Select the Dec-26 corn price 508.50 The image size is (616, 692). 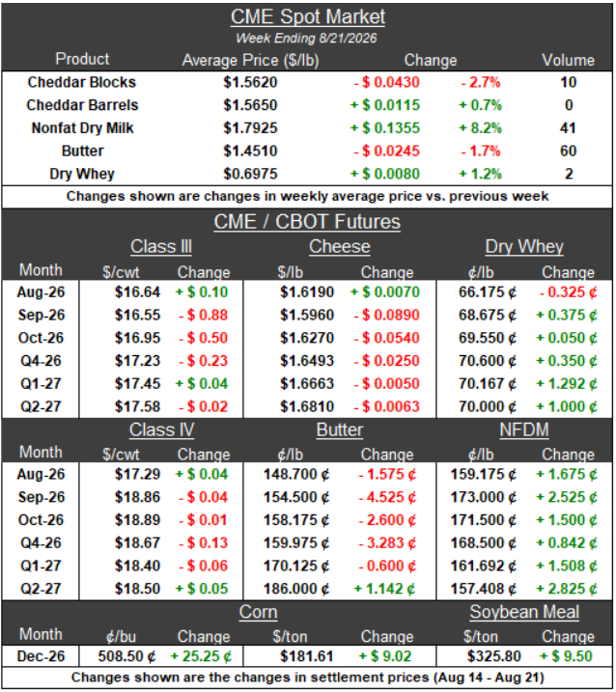pyautogui.click(x=126, y=656)
